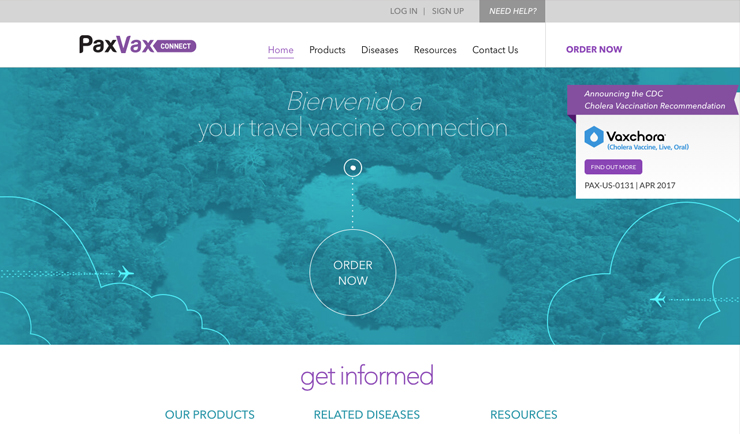Screen dimensions: 740x434
Task: Click the Vaxchora hexagon drop icon
Action: (594, 137)
